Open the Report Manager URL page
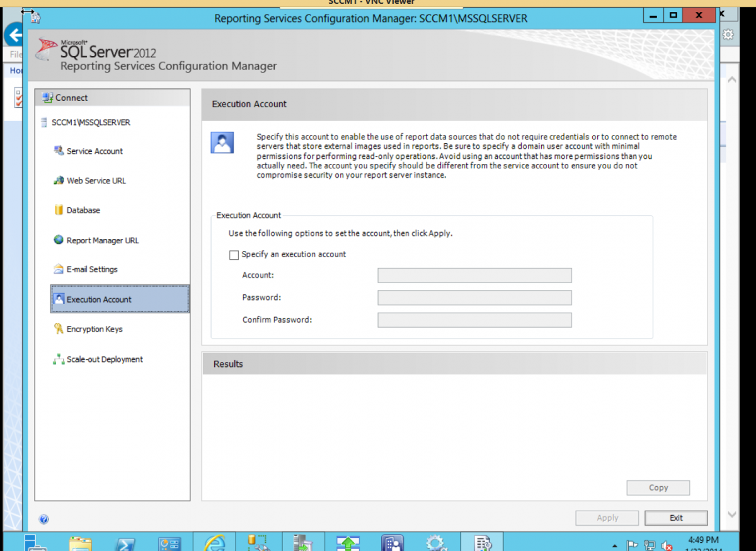The width and height of the screenshot is (756, 551). [x=103, y=240]
